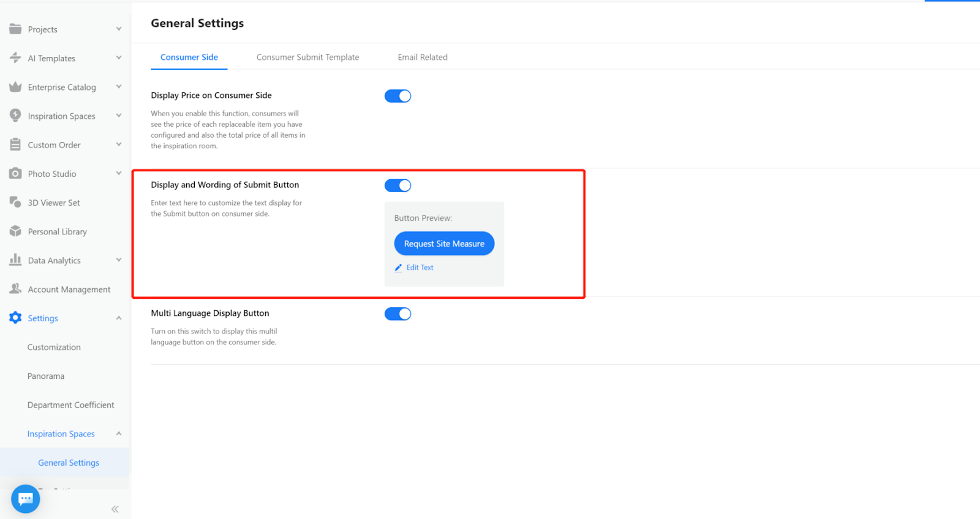The width and height of the screenshot is (980, 519).
Task: Open the Email Related tab
Action: point(423,57)
